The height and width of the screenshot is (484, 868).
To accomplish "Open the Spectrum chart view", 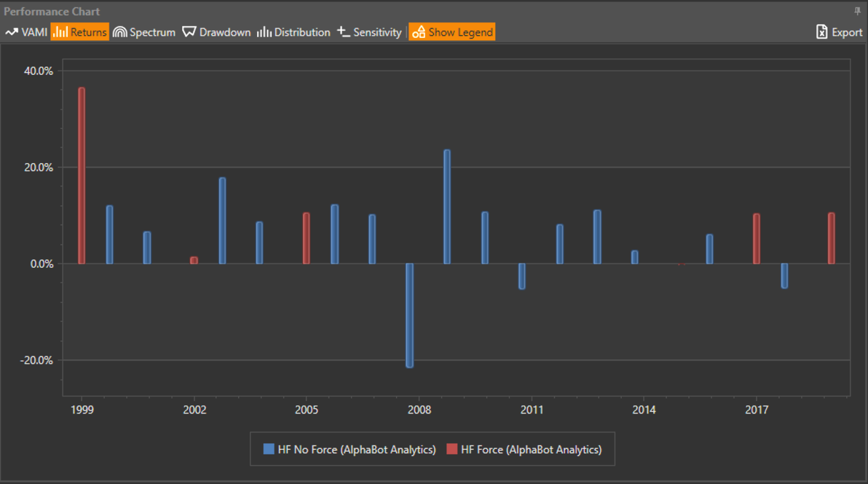I will coord(144,32).
